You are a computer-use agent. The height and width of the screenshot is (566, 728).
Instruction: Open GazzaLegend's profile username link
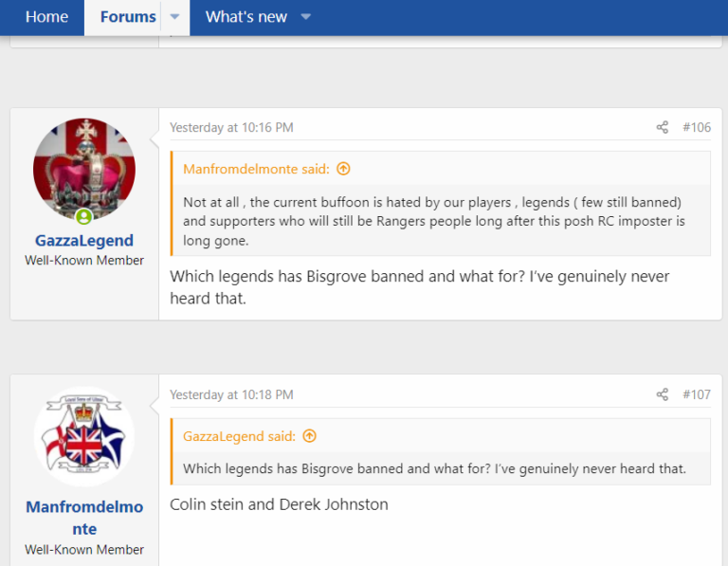pyautogui.click(x=84, y=241)
